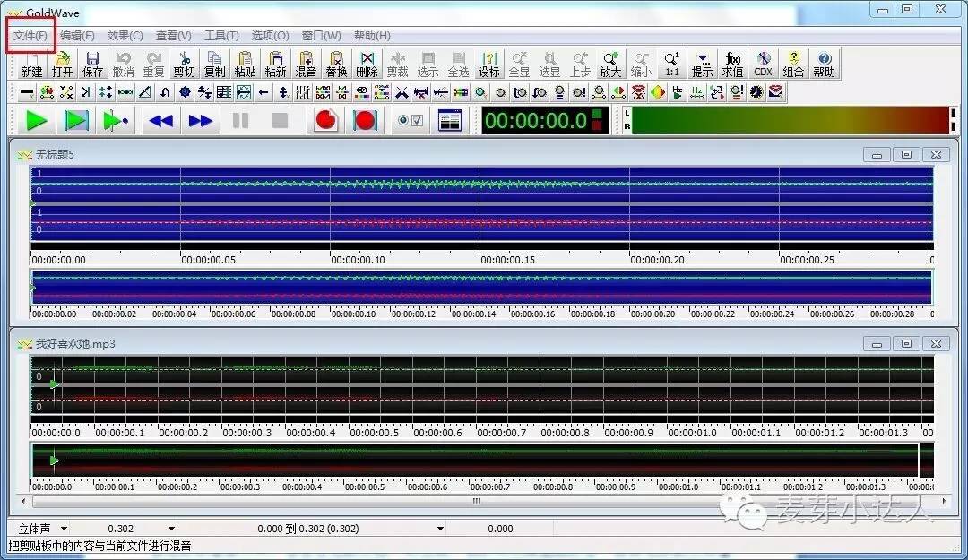Click the horizontal scrollbar thumb in mp3 window
Screen dimensions: 968x560
click(x=476, y=502)
